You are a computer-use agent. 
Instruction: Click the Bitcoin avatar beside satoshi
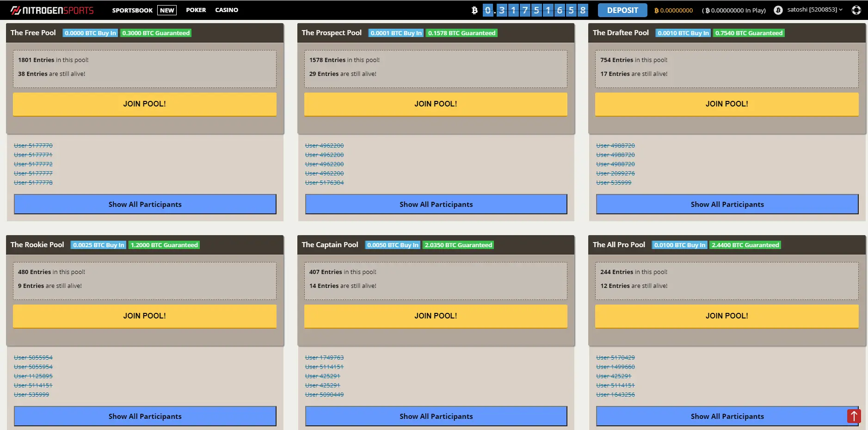[778, 10]
